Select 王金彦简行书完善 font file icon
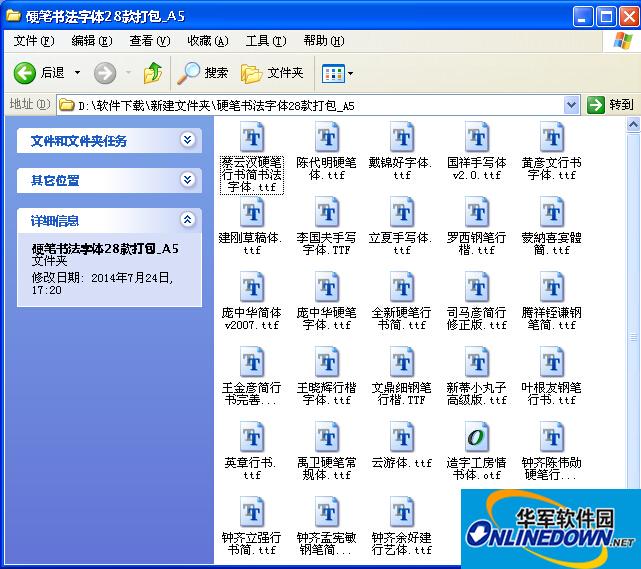This screenshot has height=569, width=641. point(252,362)
